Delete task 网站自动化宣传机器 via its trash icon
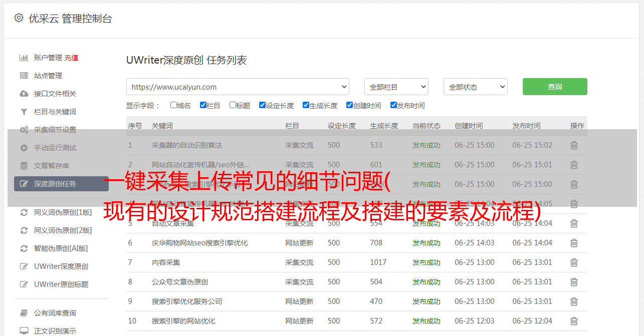 [574, 165]
